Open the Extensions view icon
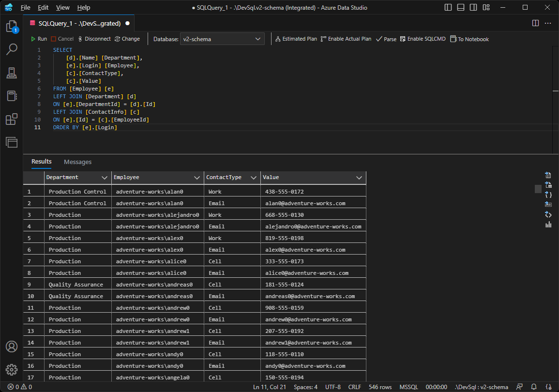This screenshot has height=392, width=559. click(12, 119)
